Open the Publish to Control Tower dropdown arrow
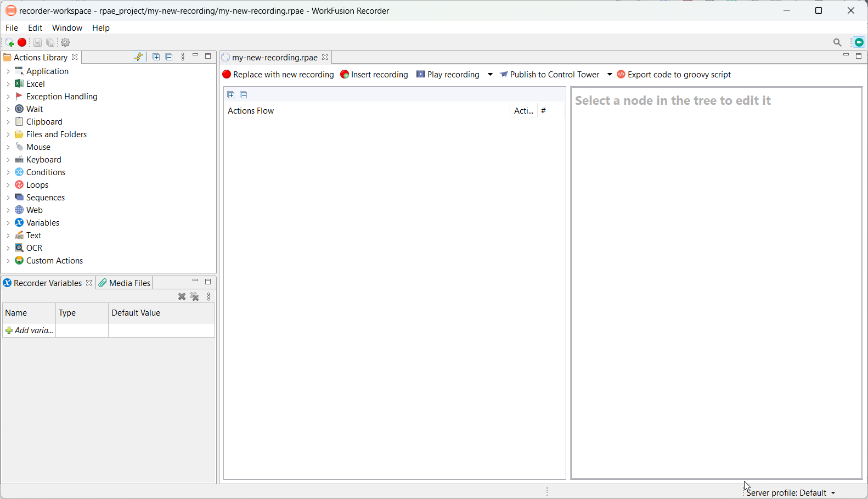The height and width of the screenshot is (499, 868). tap(610, 75)
